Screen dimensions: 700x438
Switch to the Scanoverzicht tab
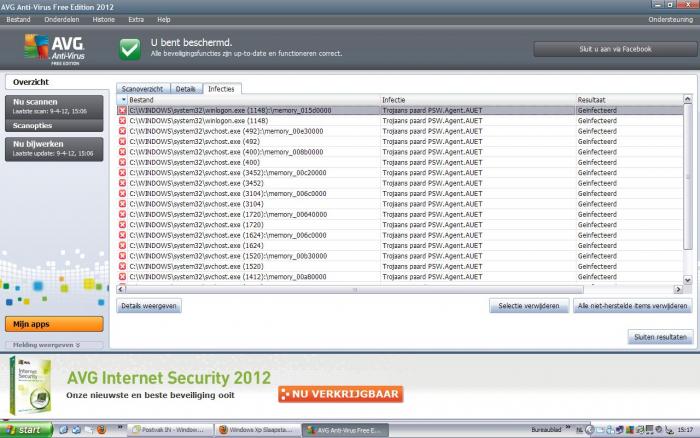(x=142, y=89)
